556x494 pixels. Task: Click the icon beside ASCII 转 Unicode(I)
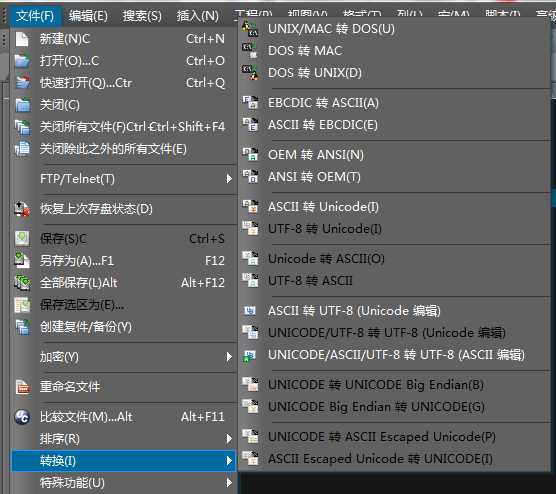250,207
